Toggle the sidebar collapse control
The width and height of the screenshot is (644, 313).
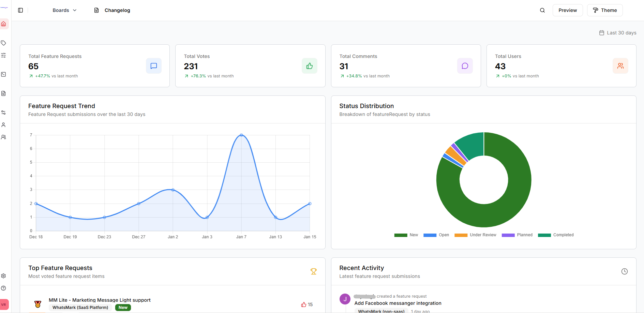coord(20,10)
